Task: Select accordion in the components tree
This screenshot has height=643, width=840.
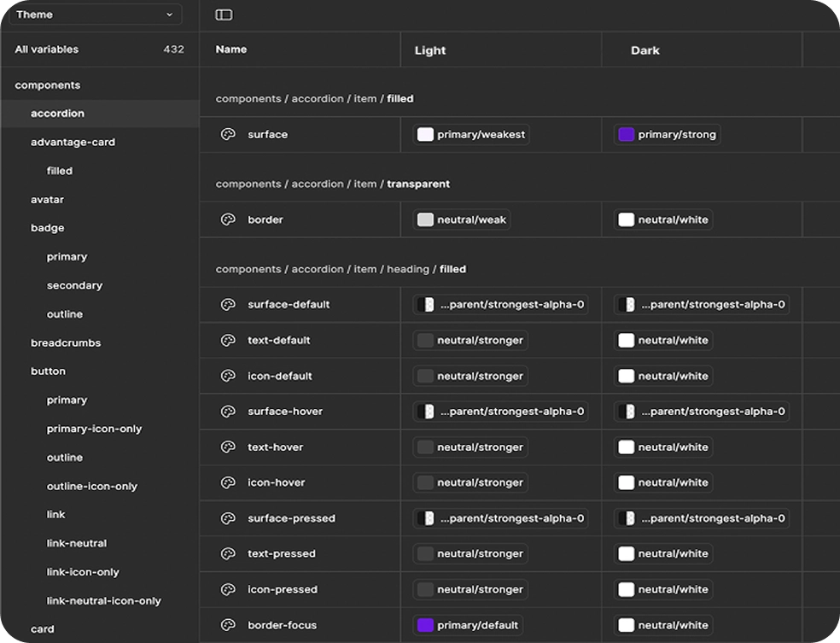Action: tap(57, 113)
